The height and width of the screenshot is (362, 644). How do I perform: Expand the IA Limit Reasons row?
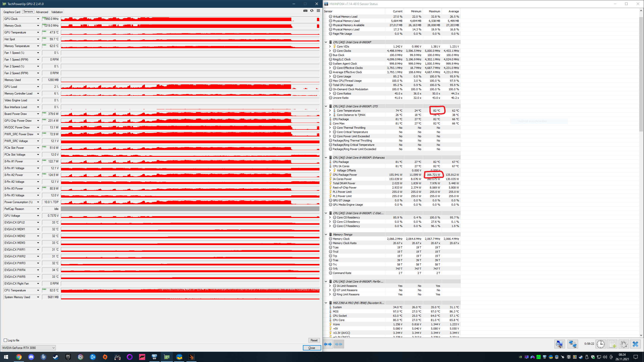pos(330,286)
